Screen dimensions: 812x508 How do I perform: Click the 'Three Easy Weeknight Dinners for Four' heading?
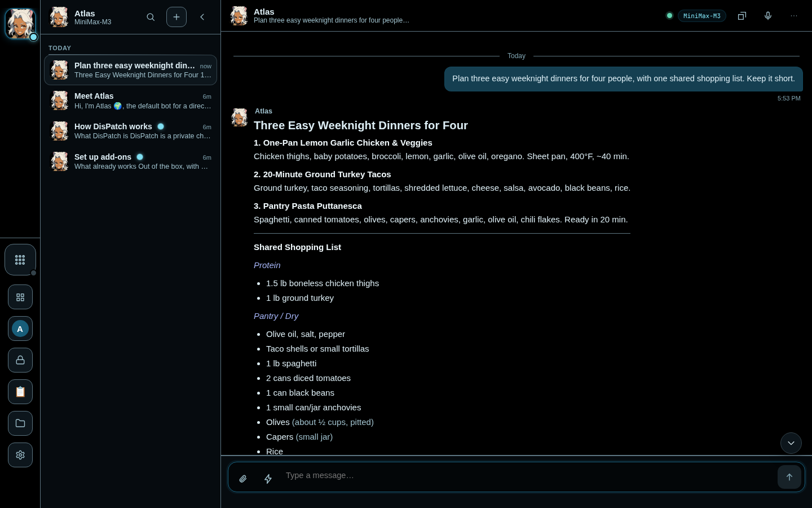coord(361,125)
